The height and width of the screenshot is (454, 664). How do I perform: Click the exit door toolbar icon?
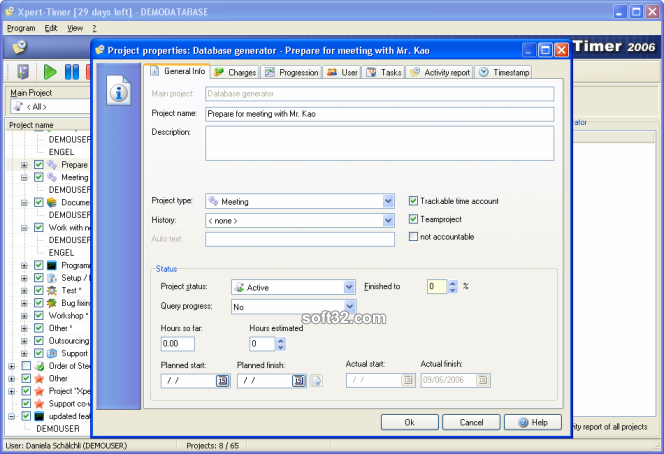tap(23, 72)
